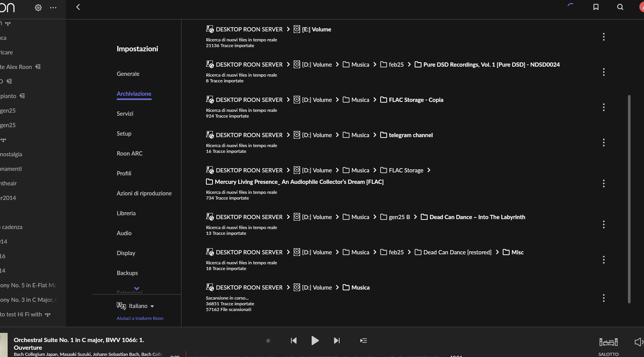Open the search magnifier icon
The height and width of the screenshot is (357, 644).
(x=620, y=7)
